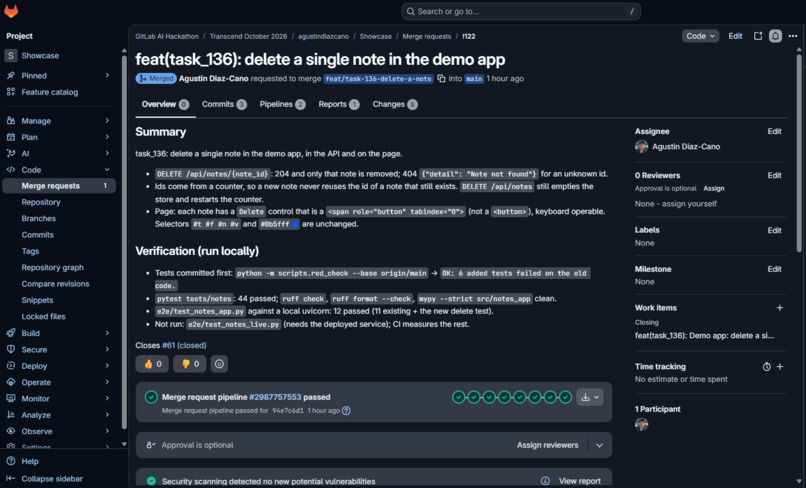Collapse the Code sidebar section

click(x=107, y=170)
